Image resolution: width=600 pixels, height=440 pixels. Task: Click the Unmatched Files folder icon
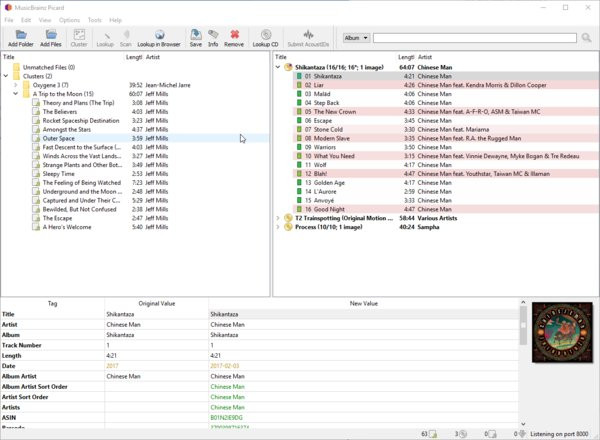click(16, 67)
